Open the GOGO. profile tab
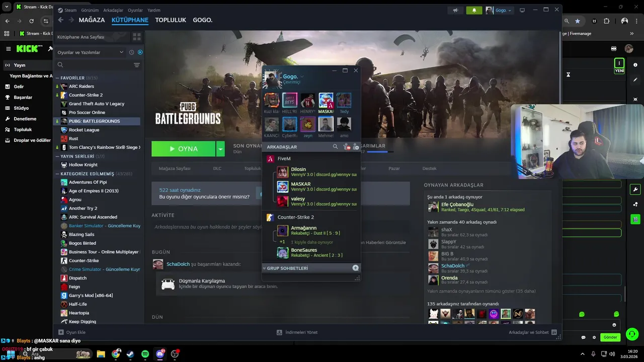The height and width of the screenshot is (362, 644). tap(203, 20)
